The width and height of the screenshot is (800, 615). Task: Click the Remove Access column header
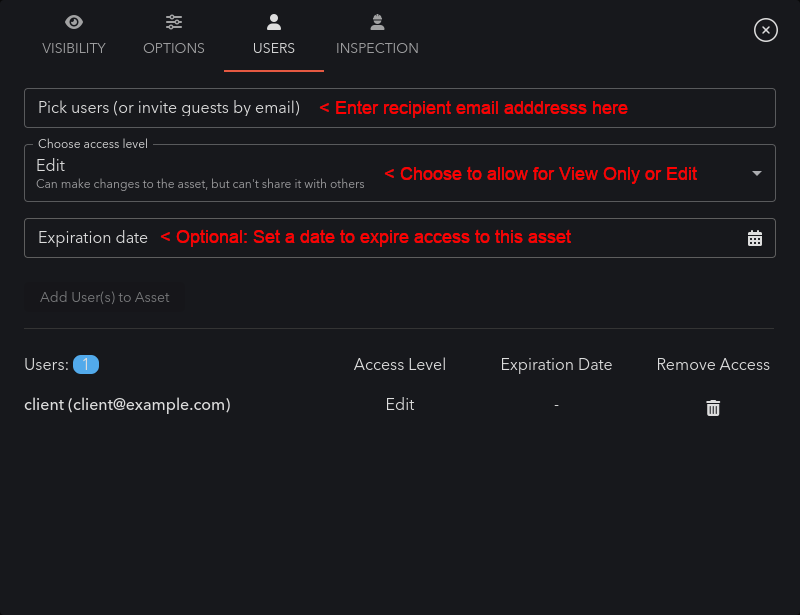click(713, 365)
